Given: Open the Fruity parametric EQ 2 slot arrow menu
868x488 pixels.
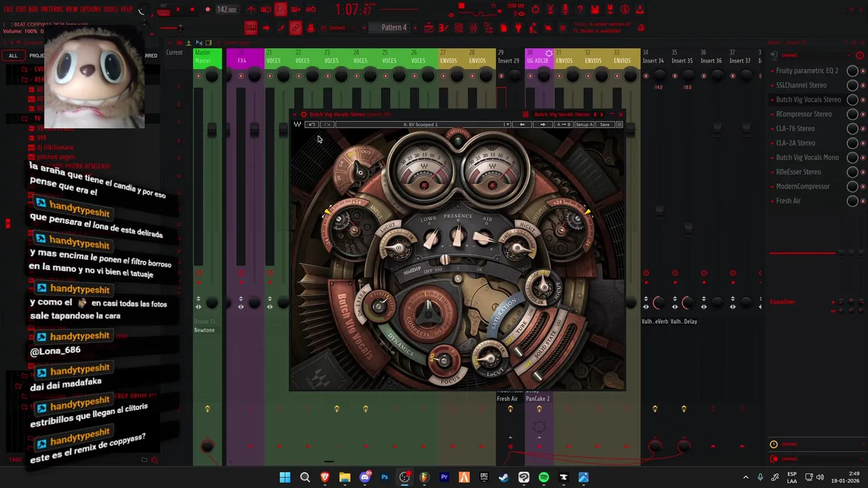Looking at the screenshot, I should coord(772,70).
